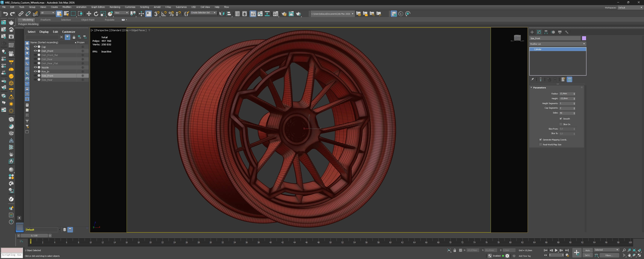Click the Auto key button

587,250
